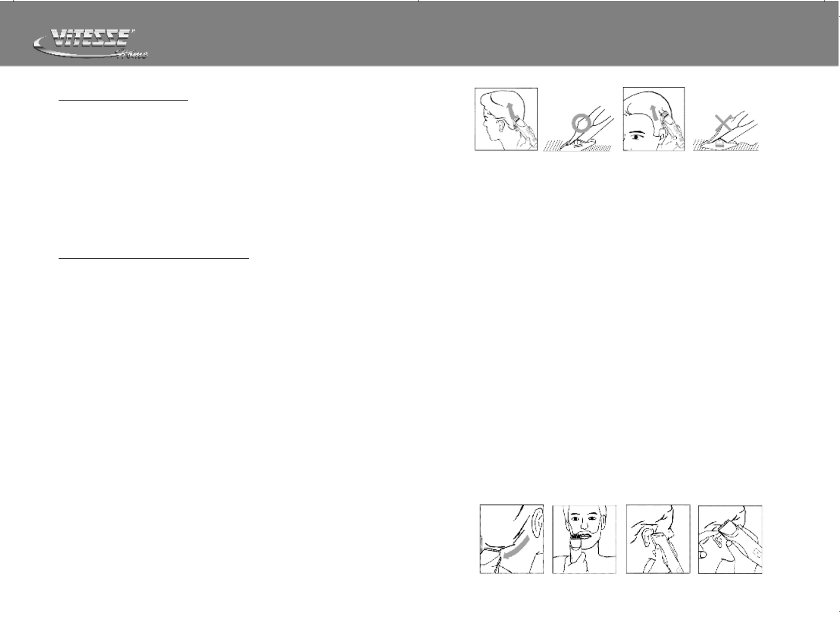Open the neck trimming illustration

tap(512, 539)
